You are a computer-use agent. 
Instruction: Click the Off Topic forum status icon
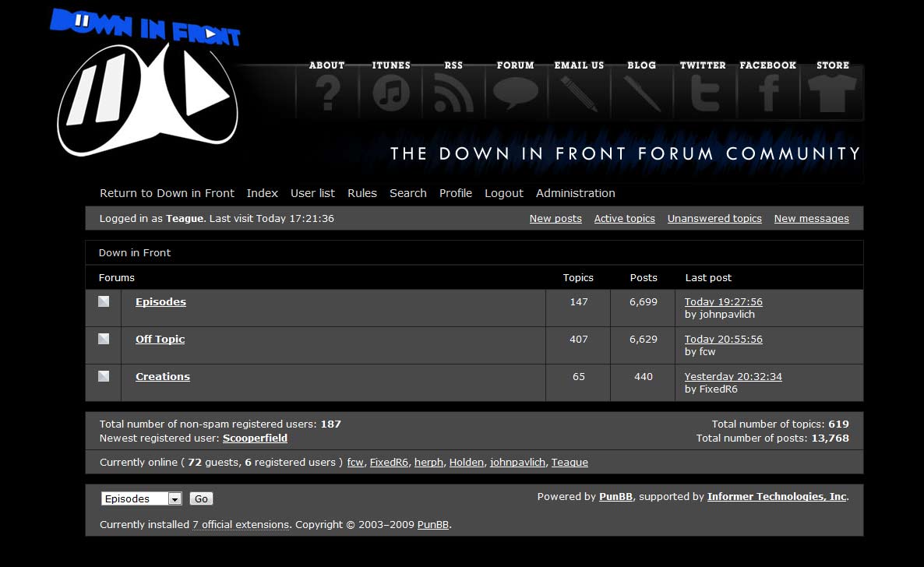(104, 339)
